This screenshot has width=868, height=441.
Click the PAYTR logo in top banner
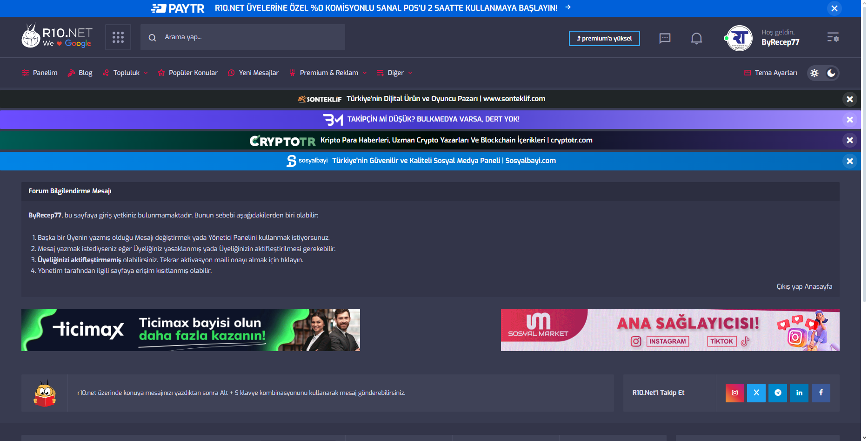pos(178,8)
